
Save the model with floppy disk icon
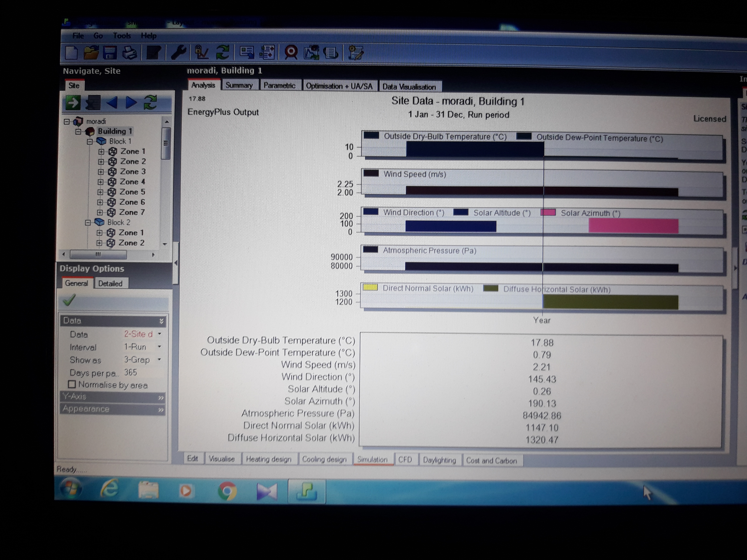pyautogui.click(x=110, y=53)
